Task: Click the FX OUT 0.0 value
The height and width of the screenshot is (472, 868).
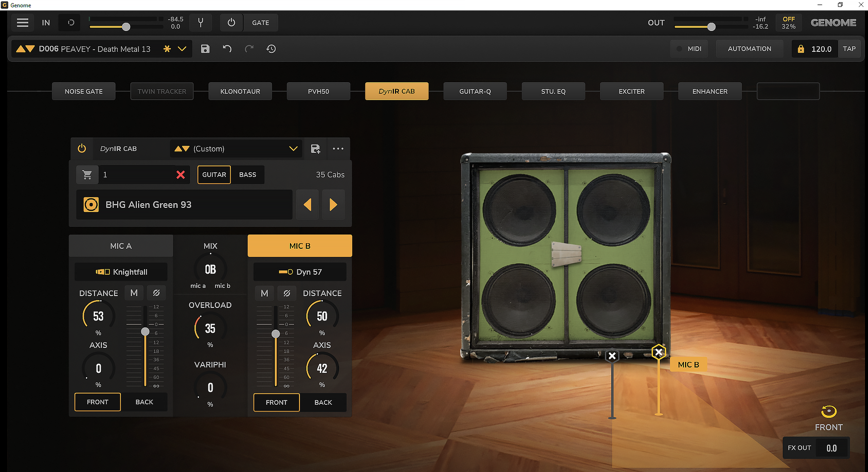Action: coord(832,448)
